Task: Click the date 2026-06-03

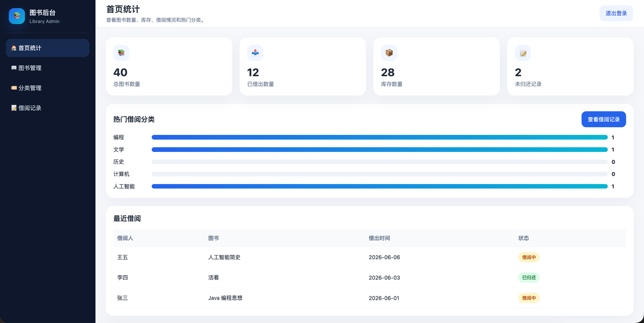Action: (x=384, y=278)
